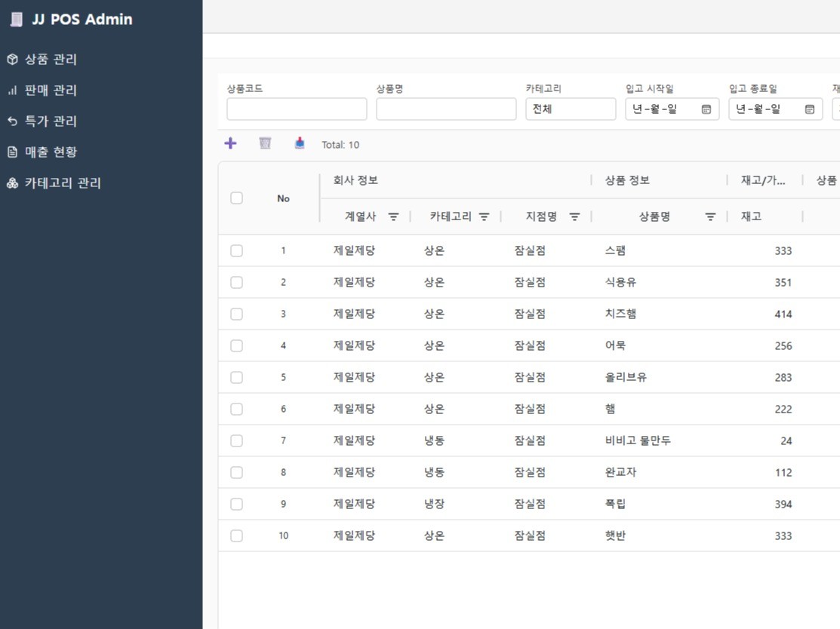840x629 pixels.
Task: Check the checkbox for row 1 스팸
Action: [236, 250]
